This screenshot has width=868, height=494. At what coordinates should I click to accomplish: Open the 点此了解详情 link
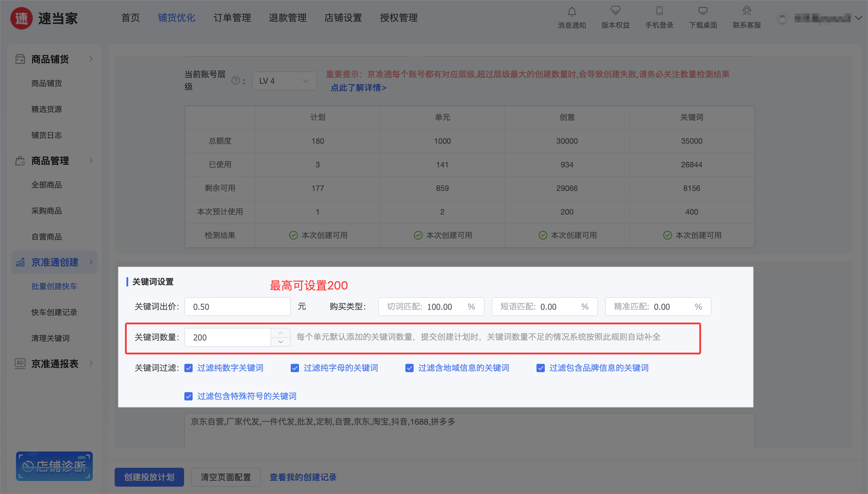358,88
